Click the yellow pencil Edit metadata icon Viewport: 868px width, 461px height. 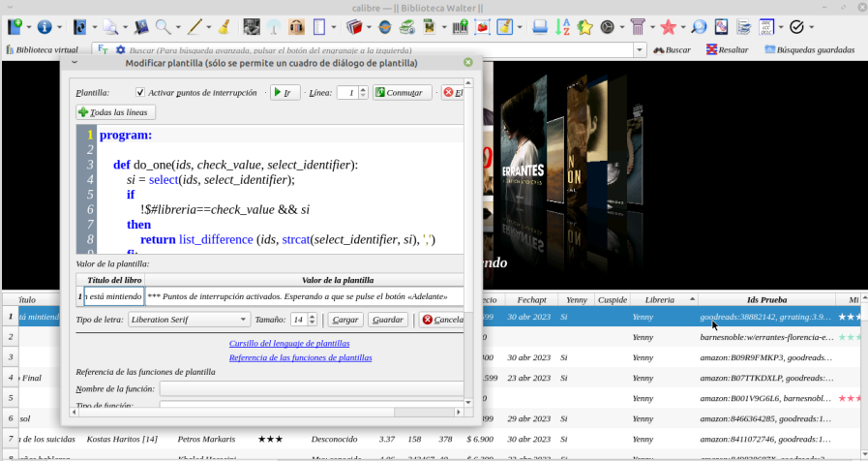[195, 26]
